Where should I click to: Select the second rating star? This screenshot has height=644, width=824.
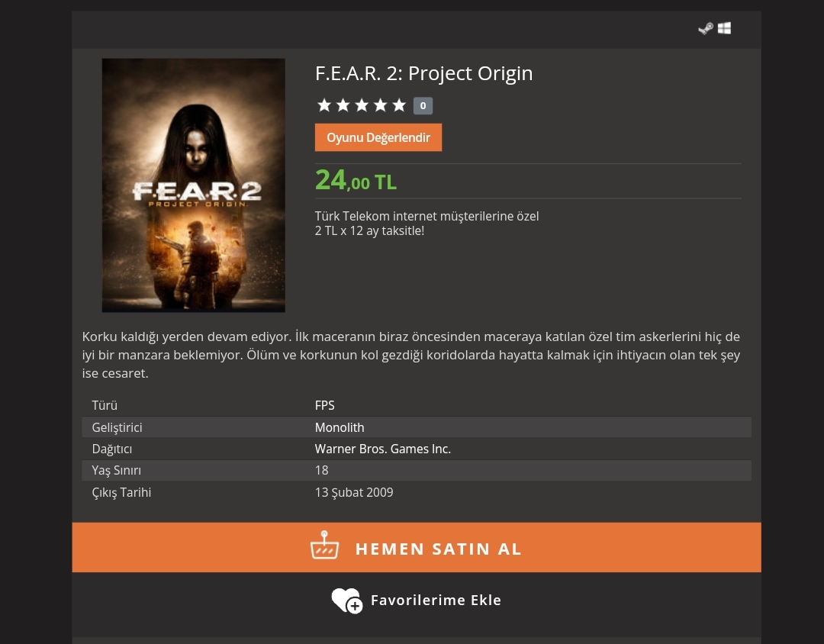[x=343, y=105]
